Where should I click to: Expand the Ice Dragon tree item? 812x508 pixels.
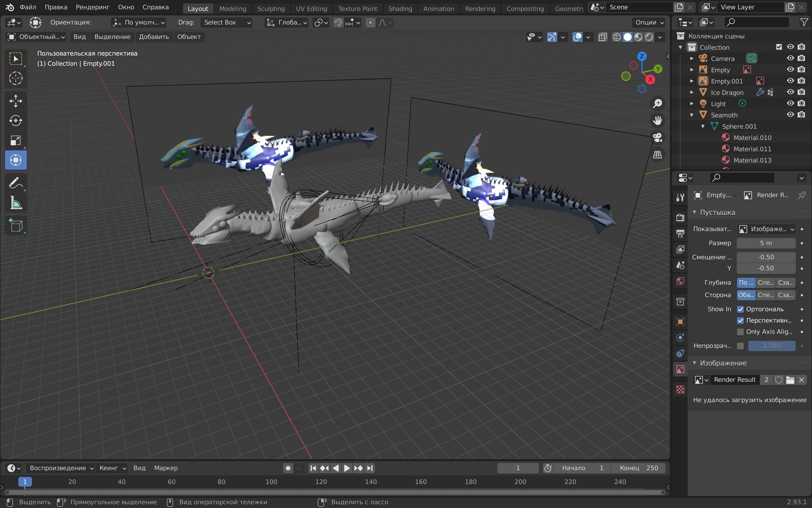692,92
